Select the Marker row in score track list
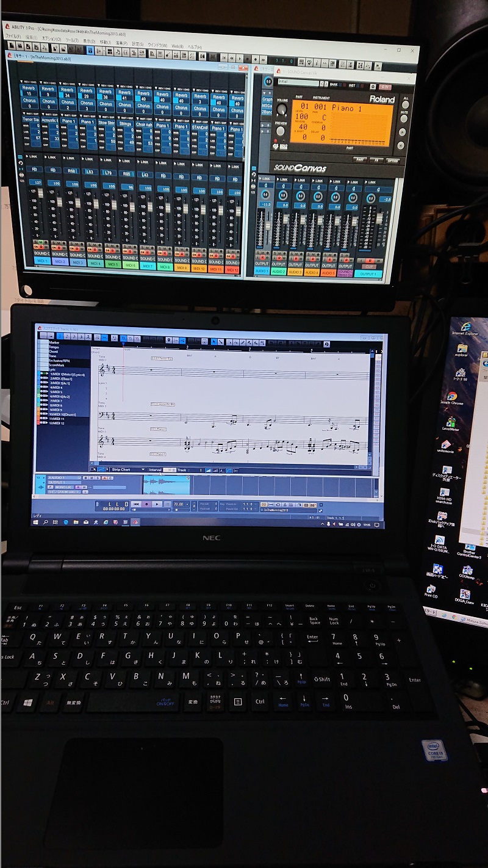 click(x=54, y=342)
